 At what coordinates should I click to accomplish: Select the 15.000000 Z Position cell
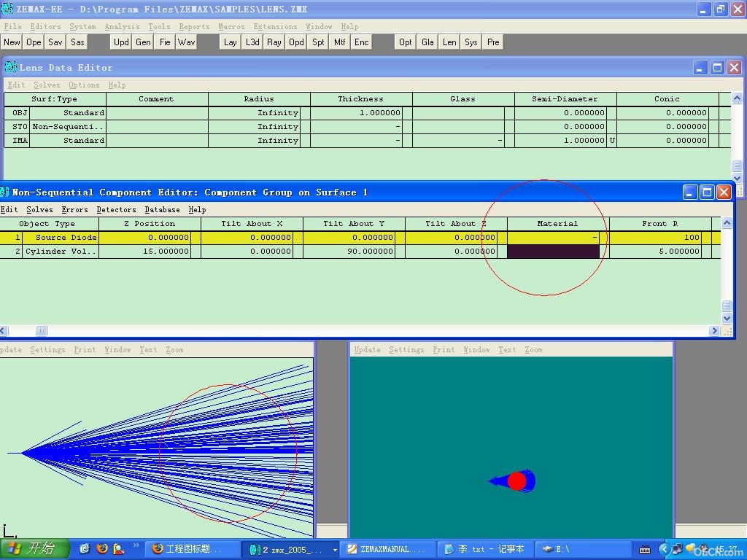145,252
